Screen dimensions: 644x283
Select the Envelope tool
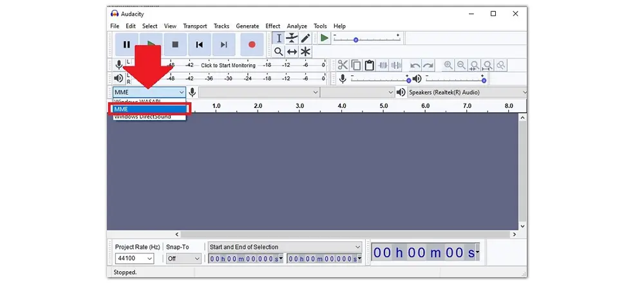292,38
